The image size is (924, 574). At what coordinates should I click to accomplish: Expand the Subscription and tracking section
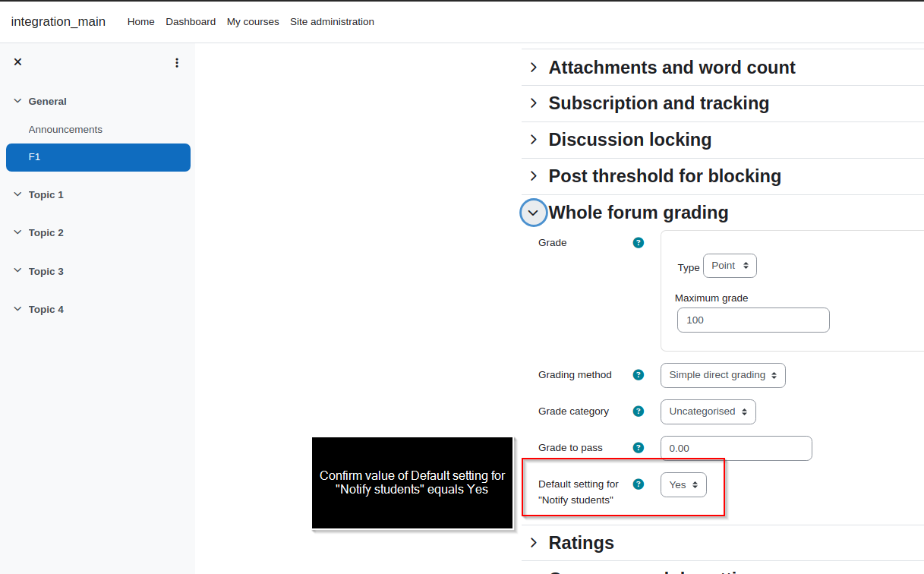[x=533, y=103]
